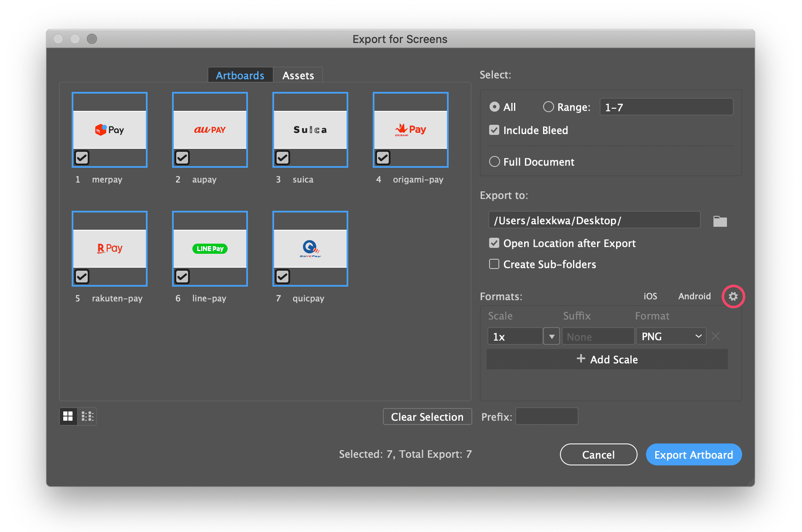Click the 1x scale field
This screenshot has height=532, width=802.
pyautogui.click(x=515, y=336)
